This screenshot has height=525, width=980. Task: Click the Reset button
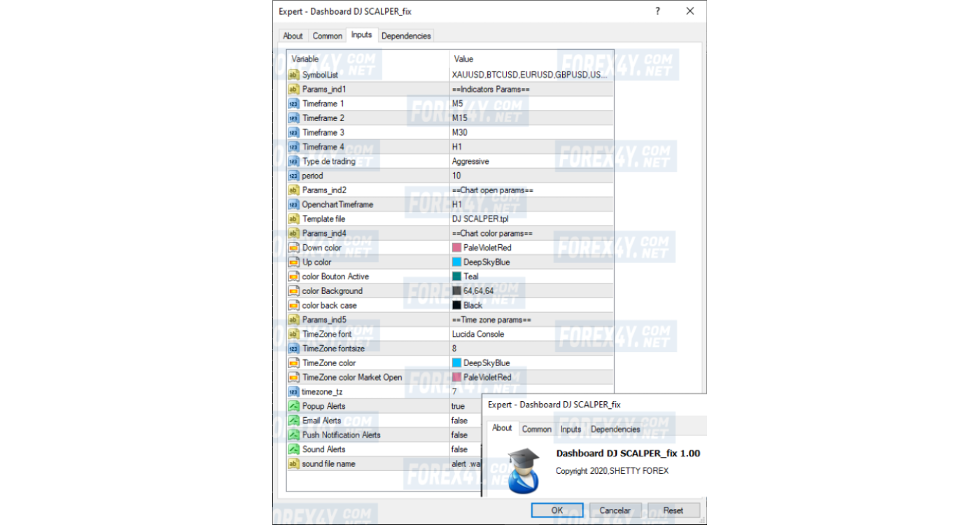click(673, 510)
